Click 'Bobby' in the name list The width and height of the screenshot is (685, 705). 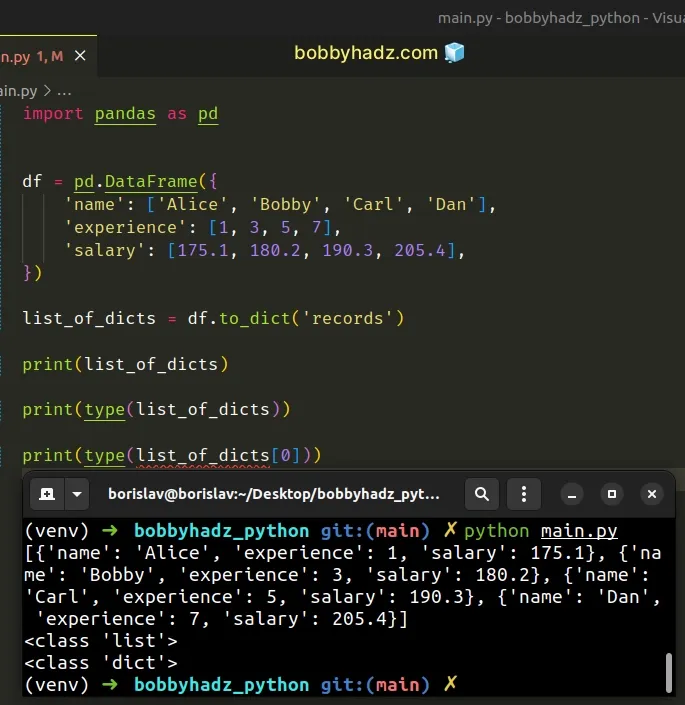(x=285, y=205)
